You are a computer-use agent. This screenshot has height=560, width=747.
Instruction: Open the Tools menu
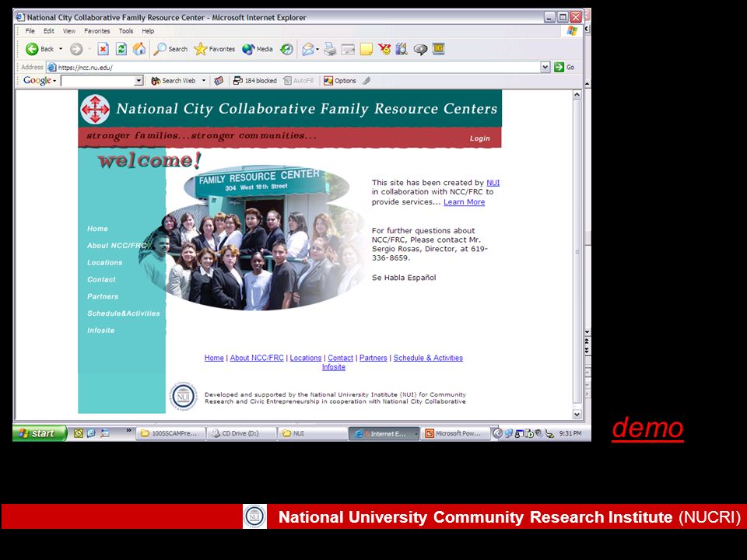click(126, 31)
